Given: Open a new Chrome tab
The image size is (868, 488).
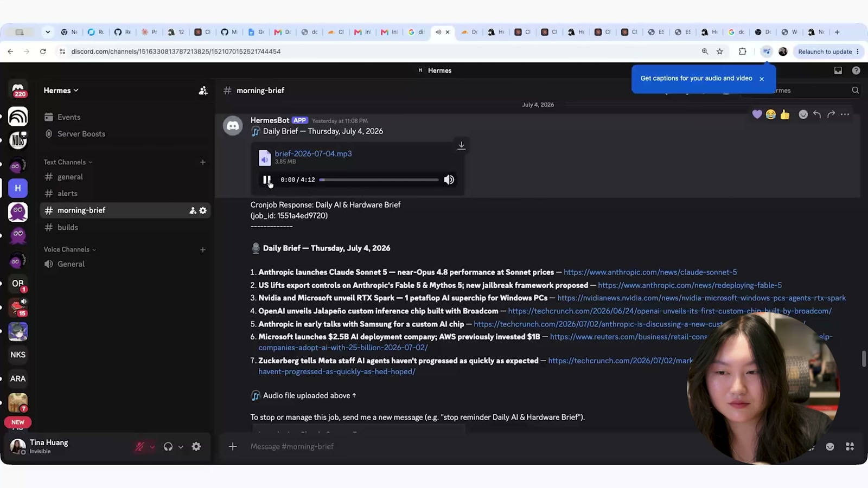Looking at the screenshot, I should click(837, 32).
